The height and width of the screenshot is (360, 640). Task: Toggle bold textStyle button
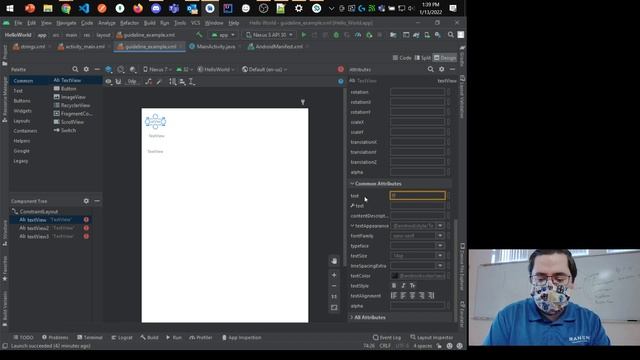pyautogui.click(x=394, y=286)
